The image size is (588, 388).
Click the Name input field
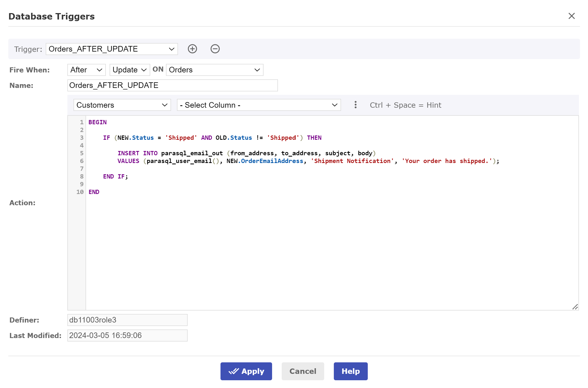(172, 85)
